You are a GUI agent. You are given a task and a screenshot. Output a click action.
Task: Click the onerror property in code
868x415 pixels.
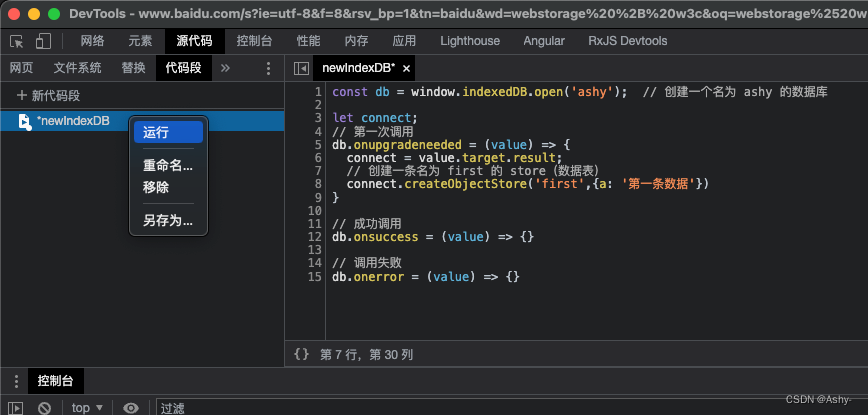(x=379, y=277)
